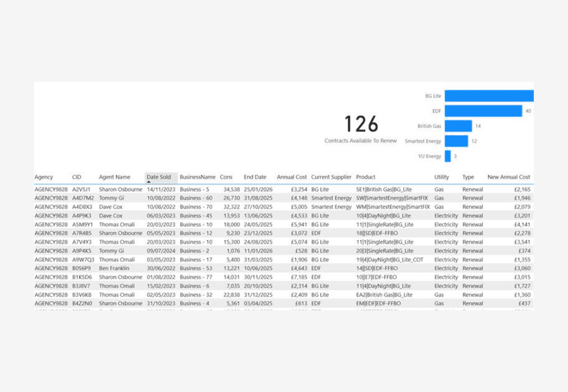Click the product 19|4|DayNight|BG_Lite_COT
Image resolution: width=568 pixels, height=392 pixels.
coord(390,260)
